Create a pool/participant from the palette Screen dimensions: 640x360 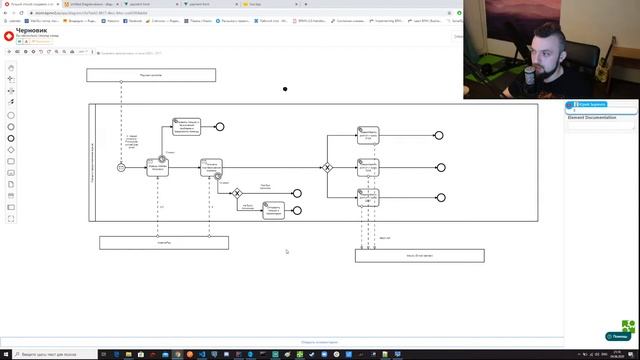point(11,207)
